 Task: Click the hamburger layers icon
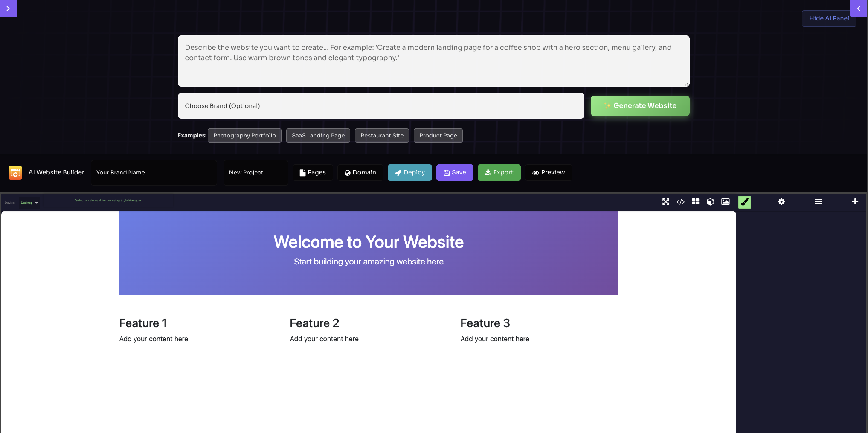[x=818, y=202]
